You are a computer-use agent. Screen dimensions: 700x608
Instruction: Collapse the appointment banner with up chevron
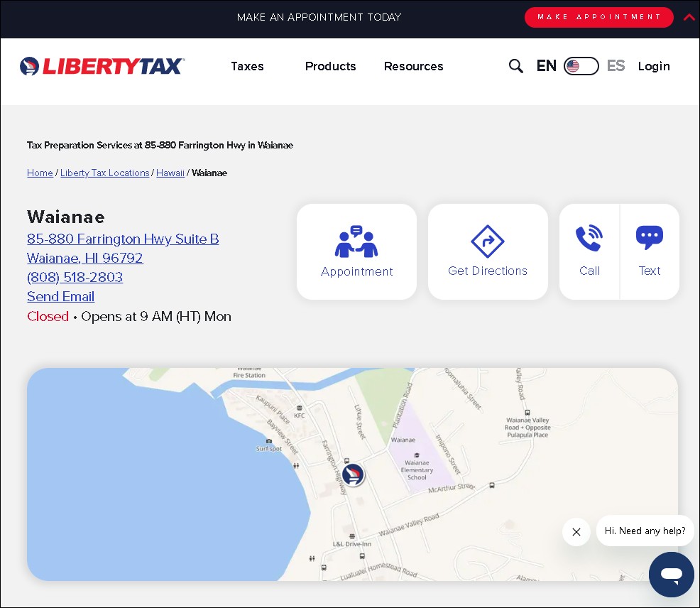click(x=688, y=17)
